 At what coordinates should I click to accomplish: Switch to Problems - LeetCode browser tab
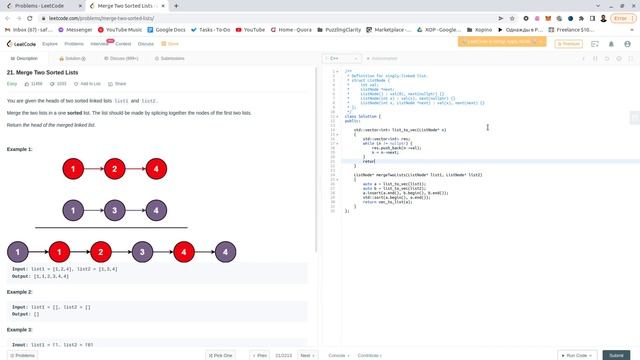[39, 6]
